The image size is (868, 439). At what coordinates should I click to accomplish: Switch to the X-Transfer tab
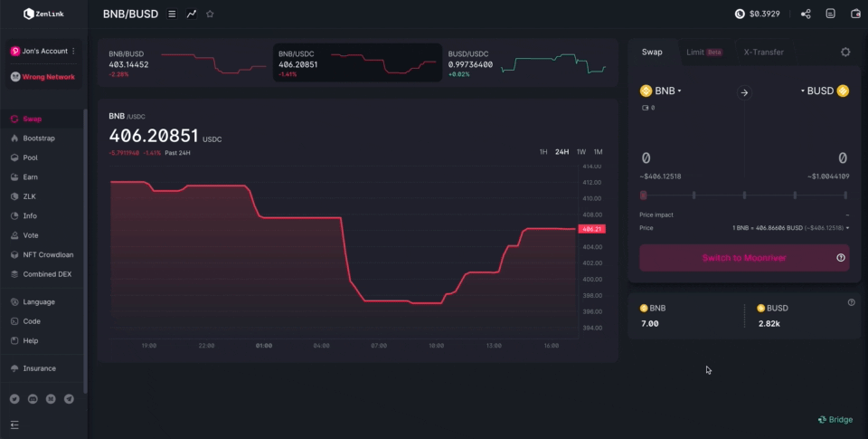click(x=763, y=52)
